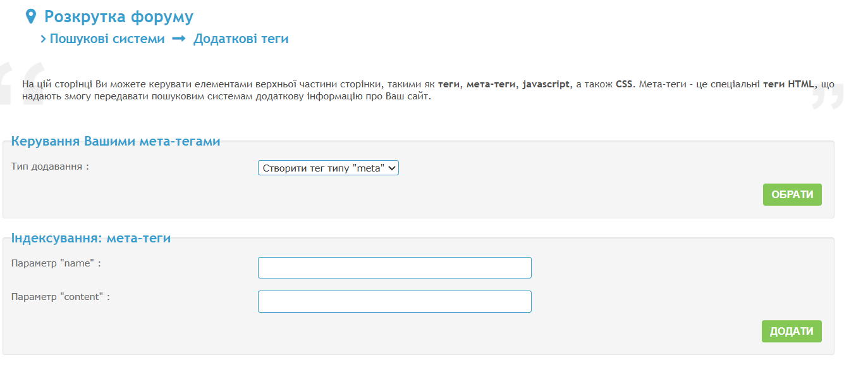Click the Параметр "content" label text

click(x=60, y=297)
